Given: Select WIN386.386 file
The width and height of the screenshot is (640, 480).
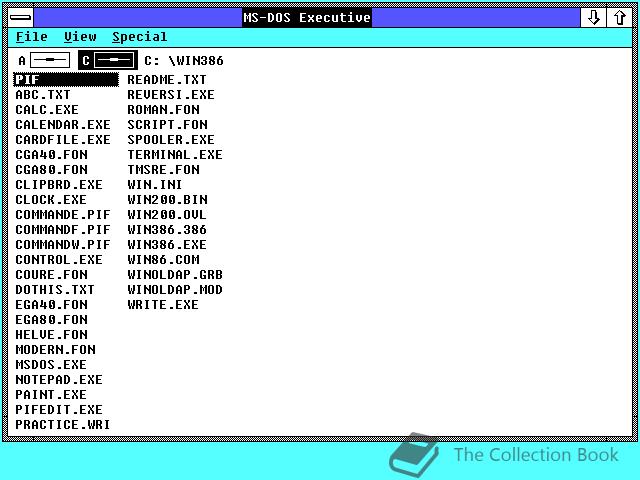Looking at the screenshot, I should click(x=167, y=230).
